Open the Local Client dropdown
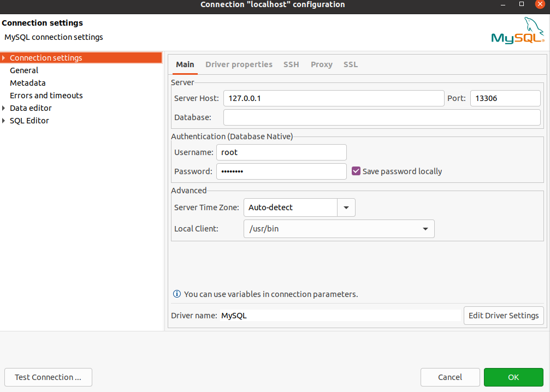 (425, 228)
